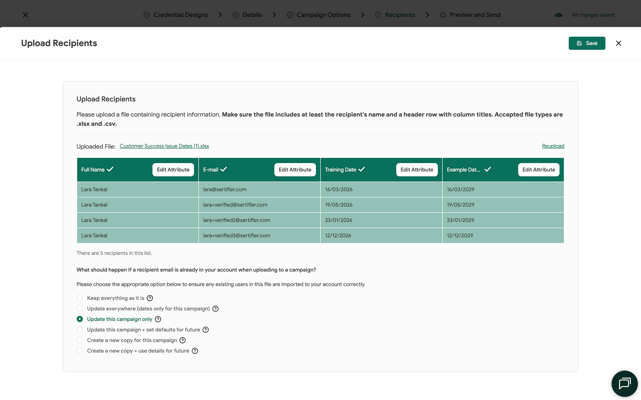Go to Recipients step
Image resolution: width=641 pixels, height=400 pixels.
395,15
